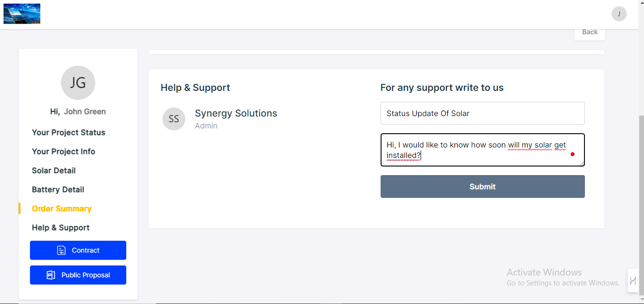The height and width of the screenshot is (304, 644).
Task: Open the J profile avatar menu
Action: (619, 14)
